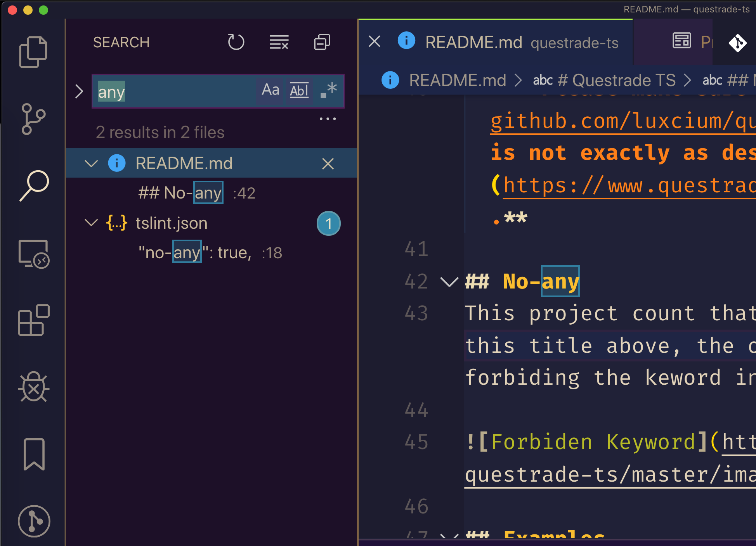Open Remote Explorer view
The image size is (756, 546).
34,254
